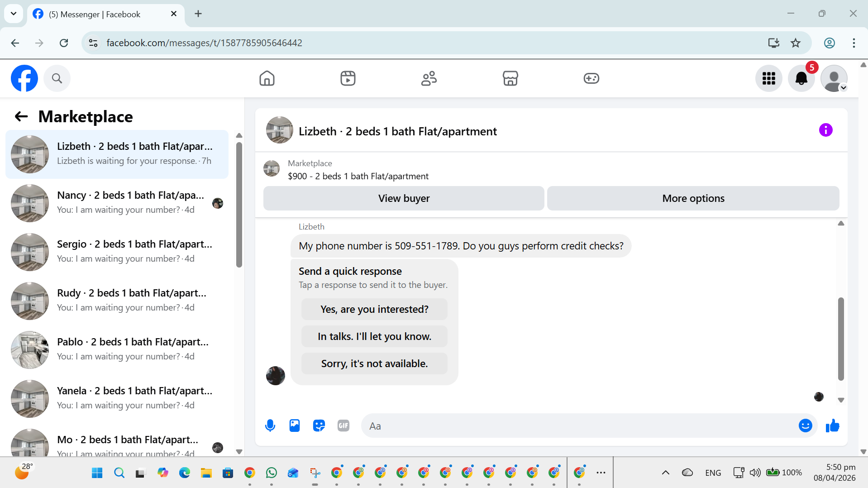The height and width of the screenshot is (488, 868).
Task: Open the Windows Start menu
Action: point(97,473)
